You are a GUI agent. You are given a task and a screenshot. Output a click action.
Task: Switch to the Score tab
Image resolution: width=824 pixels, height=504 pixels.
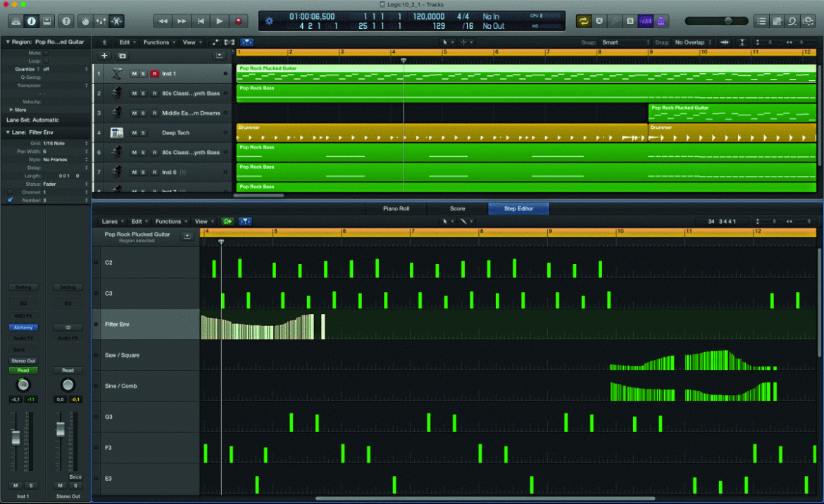click(x=457, y=208)
